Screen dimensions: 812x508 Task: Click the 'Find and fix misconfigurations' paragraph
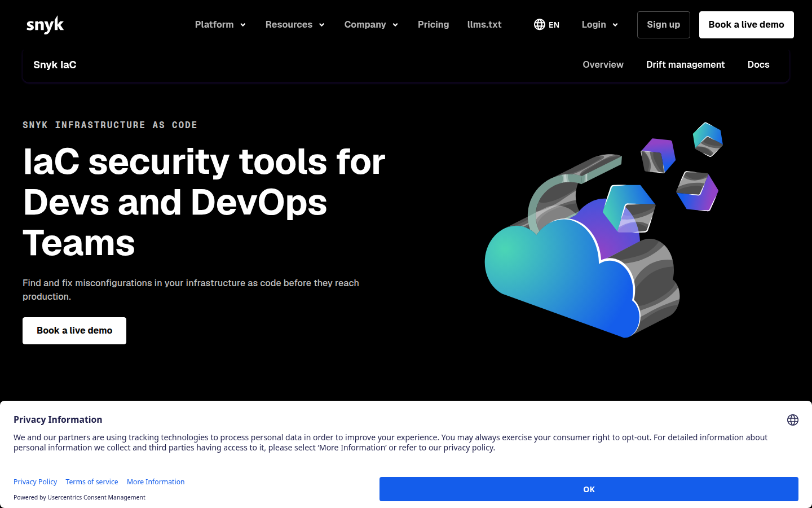pos(191,290)
